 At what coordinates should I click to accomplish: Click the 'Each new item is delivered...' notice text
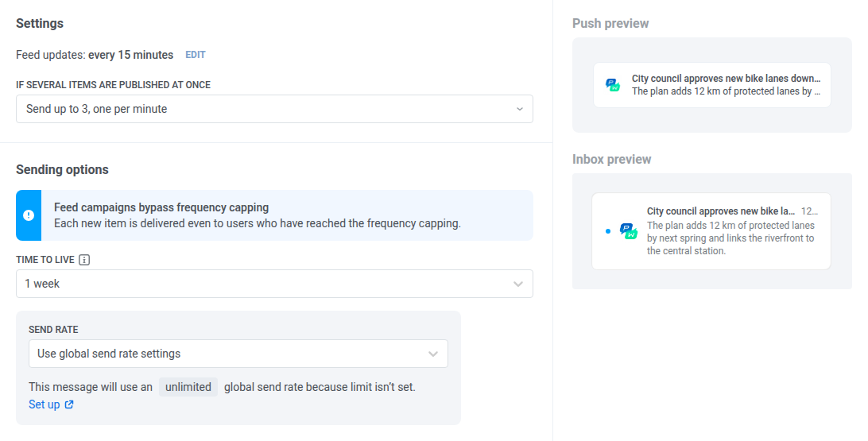(258, 223)
